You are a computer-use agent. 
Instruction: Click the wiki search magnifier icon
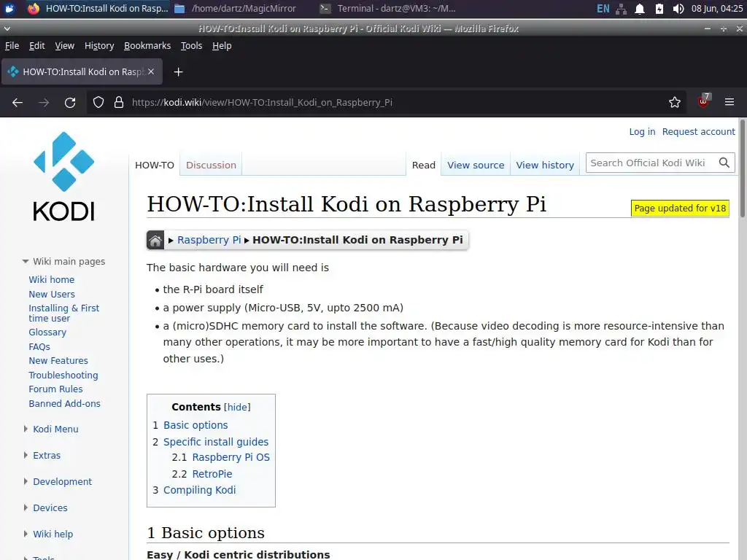724,163
